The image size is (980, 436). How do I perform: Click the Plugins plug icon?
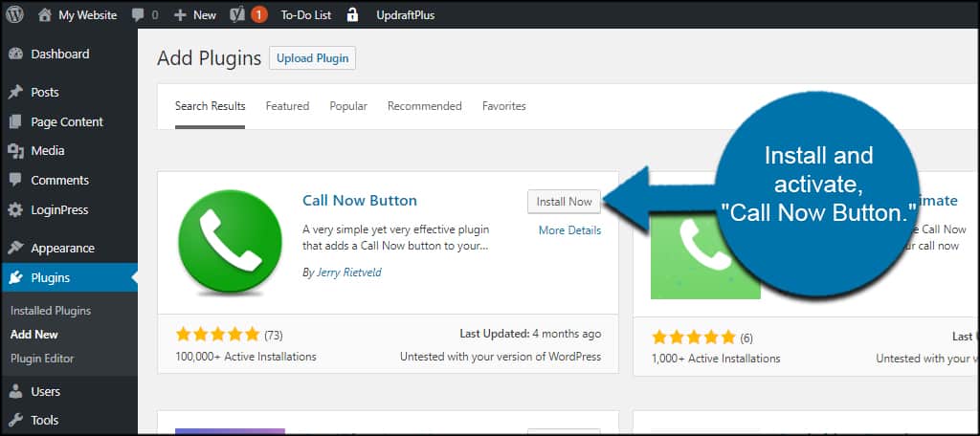point(15,278)
